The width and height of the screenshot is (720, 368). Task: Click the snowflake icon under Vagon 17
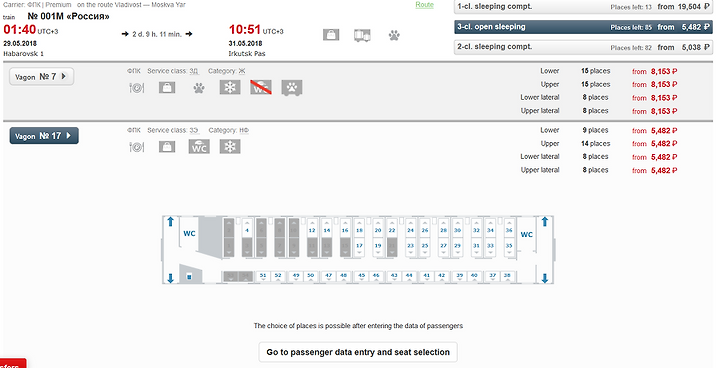[x=230, y=147]
